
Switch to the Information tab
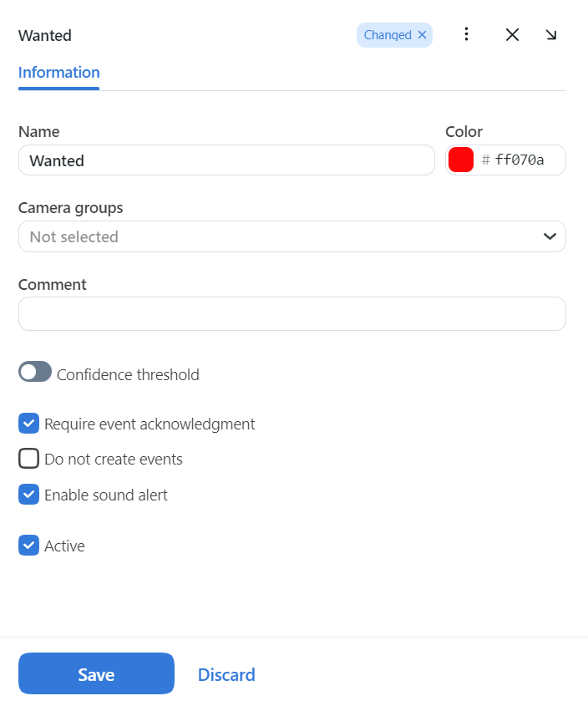(x=58, y=73)
